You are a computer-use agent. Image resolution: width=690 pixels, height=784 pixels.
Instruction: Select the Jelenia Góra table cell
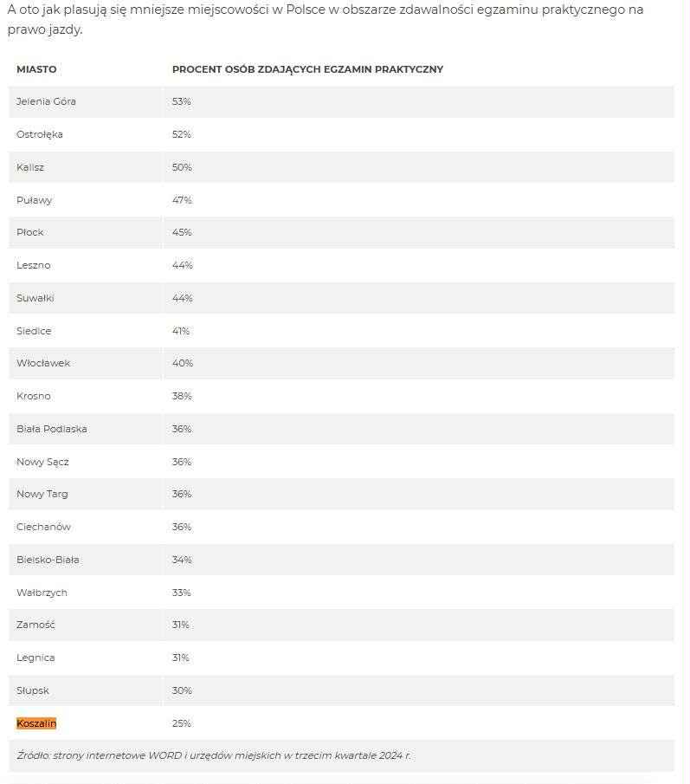tap(46, 101)
